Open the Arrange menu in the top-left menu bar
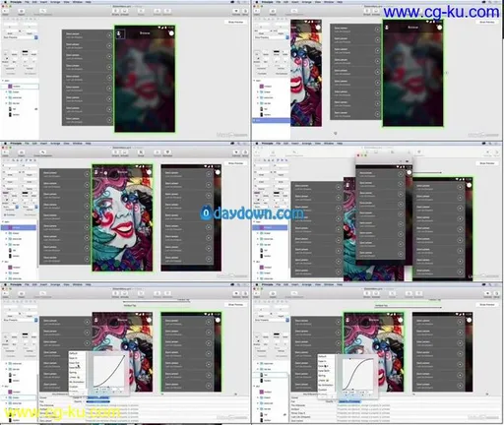 click(x=55, y=2)
